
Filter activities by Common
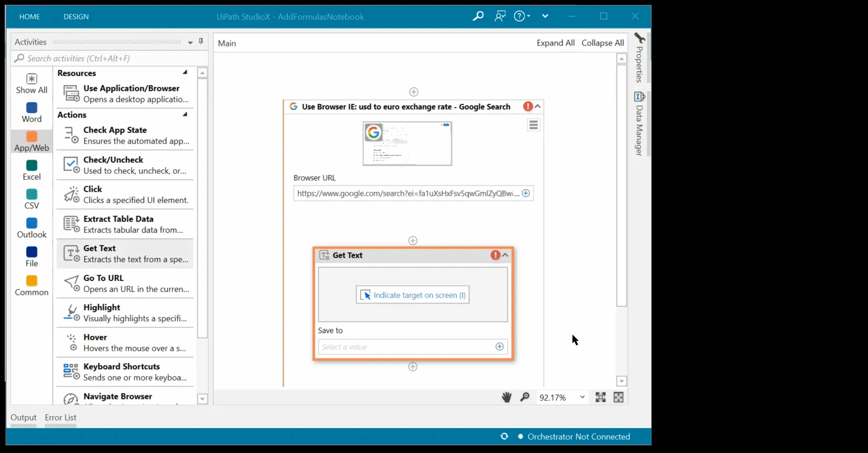[x=32, y=286]
